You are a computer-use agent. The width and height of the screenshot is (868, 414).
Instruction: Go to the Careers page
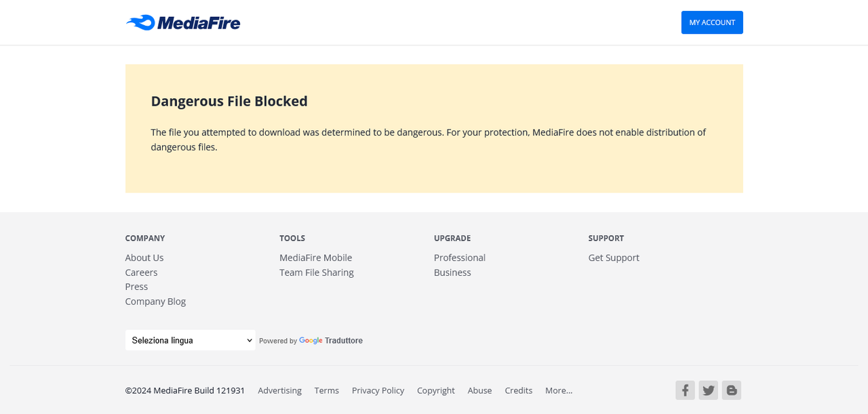[141, 272]
